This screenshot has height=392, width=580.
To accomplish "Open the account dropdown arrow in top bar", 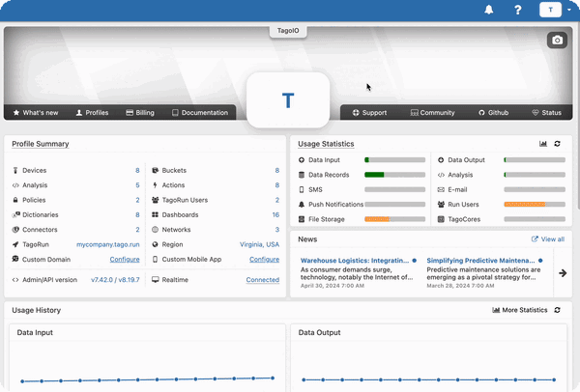I will (569, 10).
